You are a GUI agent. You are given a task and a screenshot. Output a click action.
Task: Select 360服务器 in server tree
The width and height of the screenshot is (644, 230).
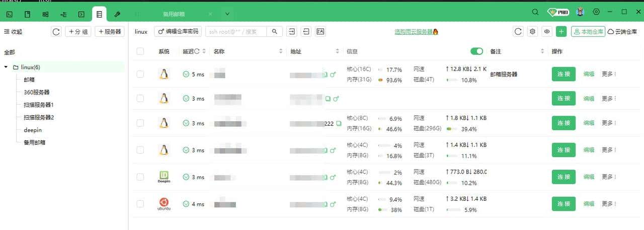point(36,92)
